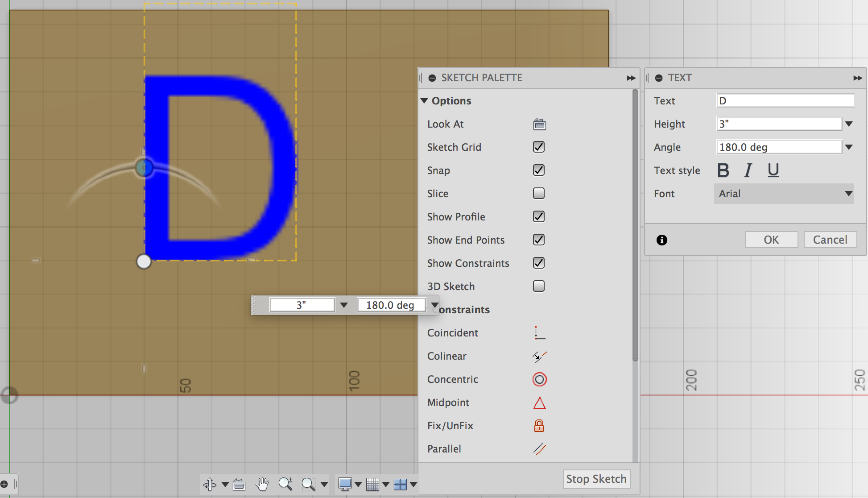Click the Orbit tool in navigation bar
The height and width of the screenshot is (498, 868).
tap(210, 484)
